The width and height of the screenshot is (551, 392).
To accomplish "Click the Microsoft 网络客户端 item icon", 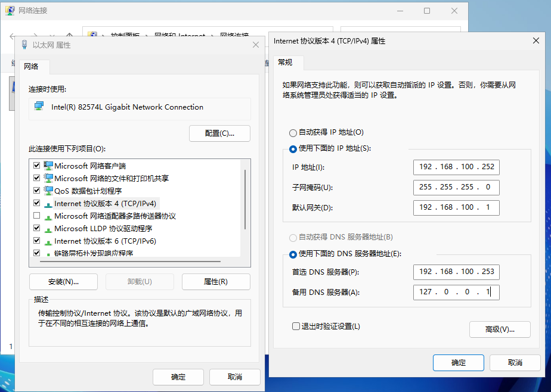I will [48, 166].
